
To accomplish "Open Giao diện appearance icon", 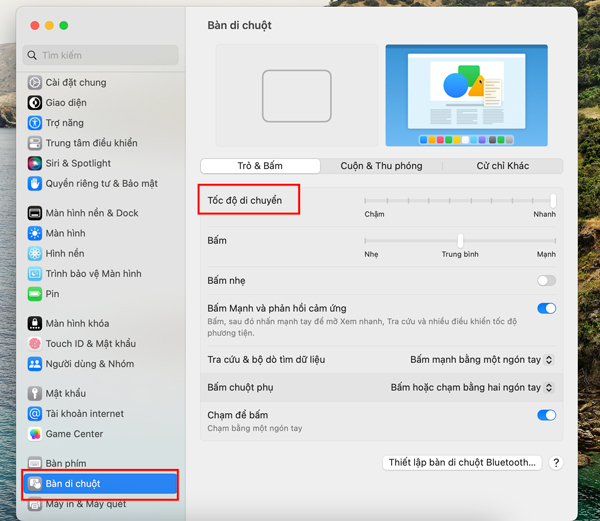I will (x=34, y=103).
